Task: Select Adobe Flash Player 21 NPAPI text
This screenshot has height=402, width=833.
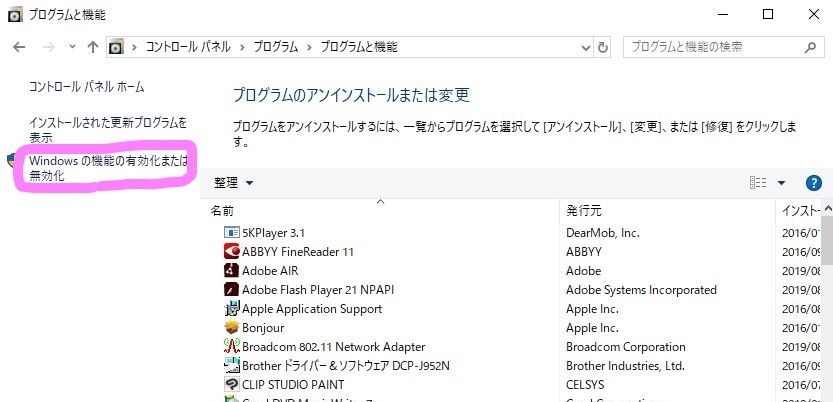Action: click(x=318, y=290)
